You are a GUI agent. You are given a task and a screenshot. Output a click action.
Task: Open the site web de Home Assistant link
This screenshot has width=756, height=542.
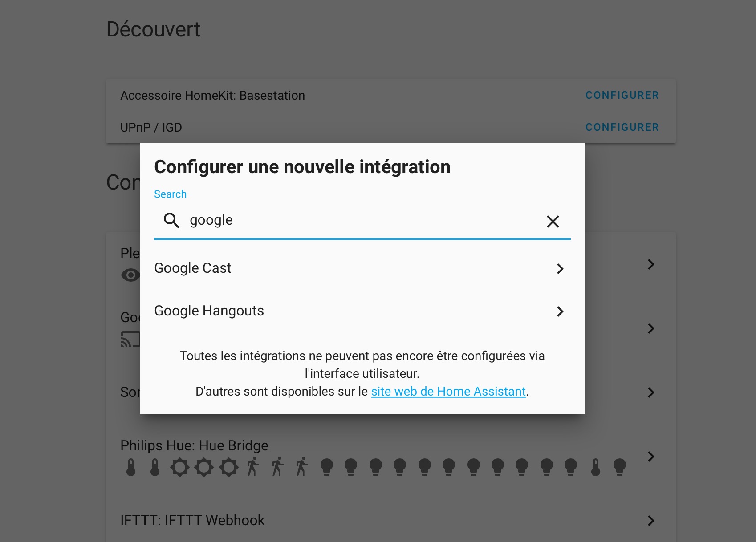click(448, 392)
